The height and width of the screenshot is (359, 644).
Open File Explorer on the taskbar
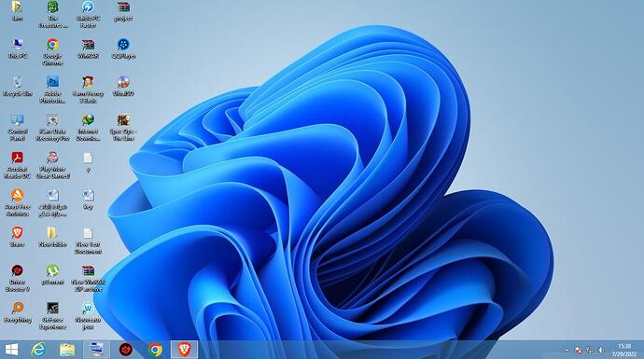point(67,350)
